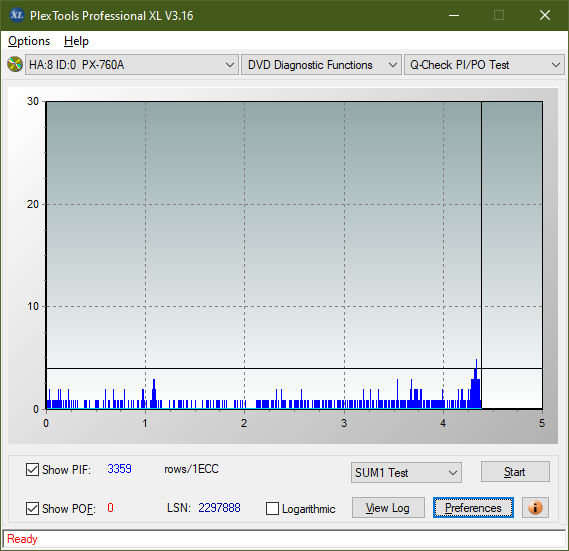569x551 pixels.
Task: Click the tallest blue PIF spike on the graph
Action: click(x=476, y=383)
